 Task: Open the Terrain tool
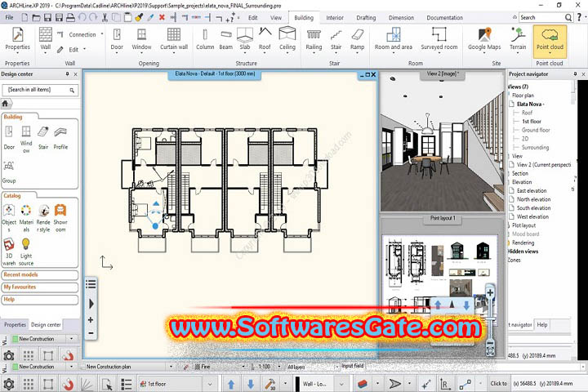coord(518,39)
